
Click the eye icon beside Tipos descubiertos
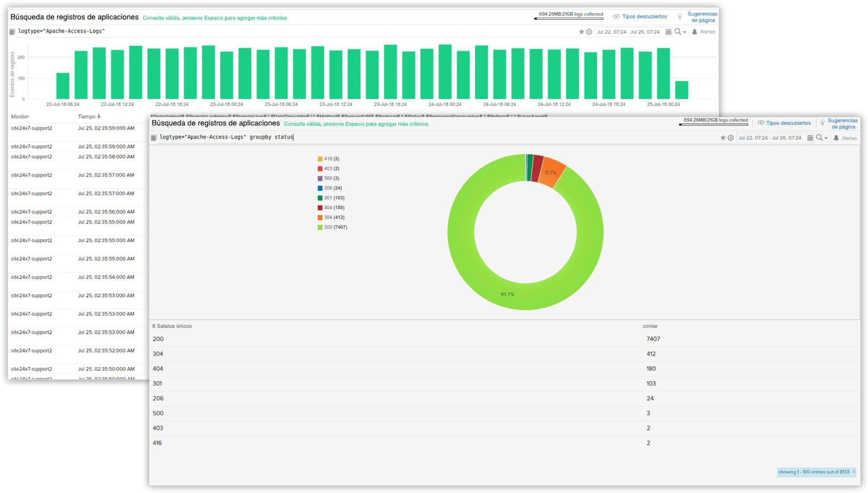(761, 123)
